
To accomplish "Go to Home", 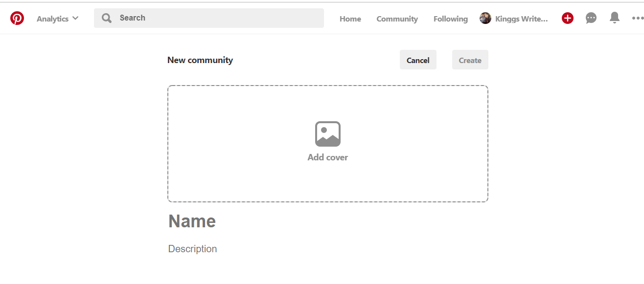I will point(350,19).
